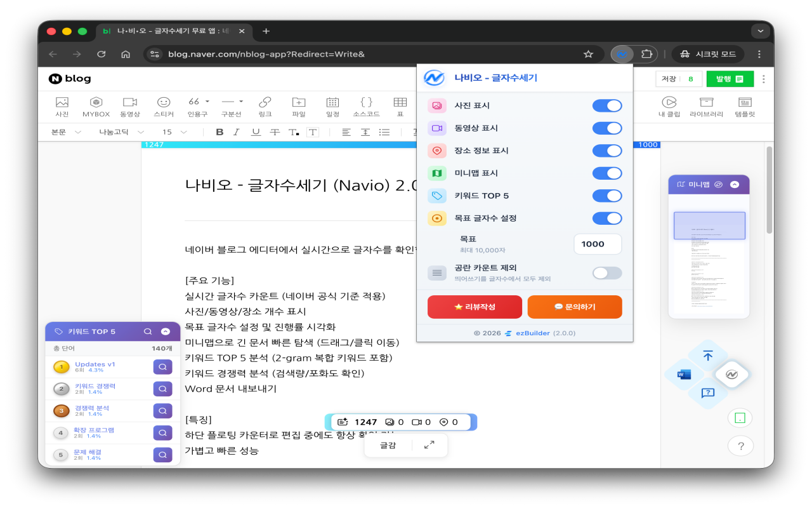
Task: Click the 저장 save button
Action: pos(669,79)
